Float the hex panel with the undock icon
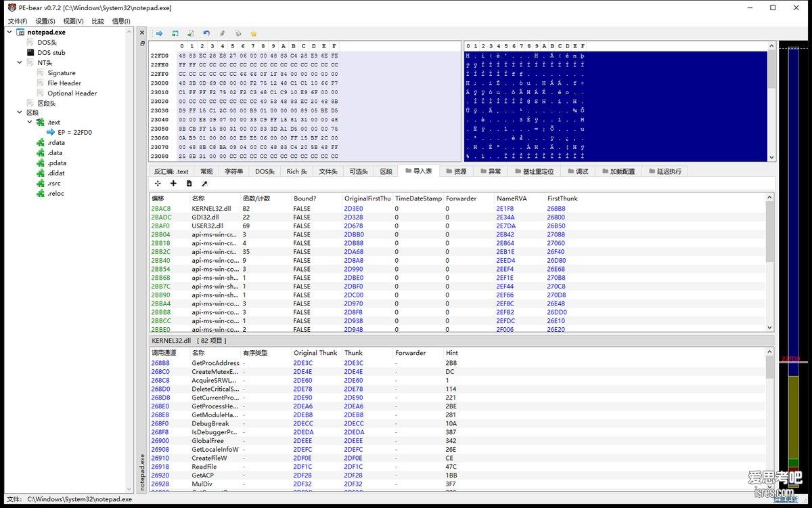 pos(142,43)
